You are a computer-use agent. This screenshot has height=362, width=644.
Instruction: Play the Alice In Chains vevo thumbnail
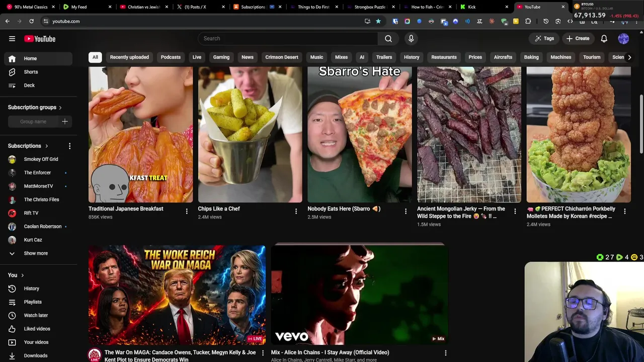tap(360, 295)
